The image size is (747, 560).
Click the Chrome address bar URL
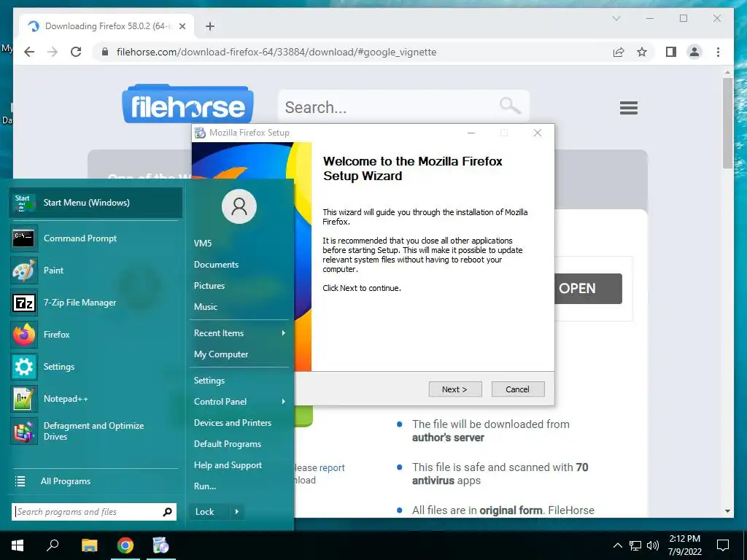[276, 52]
